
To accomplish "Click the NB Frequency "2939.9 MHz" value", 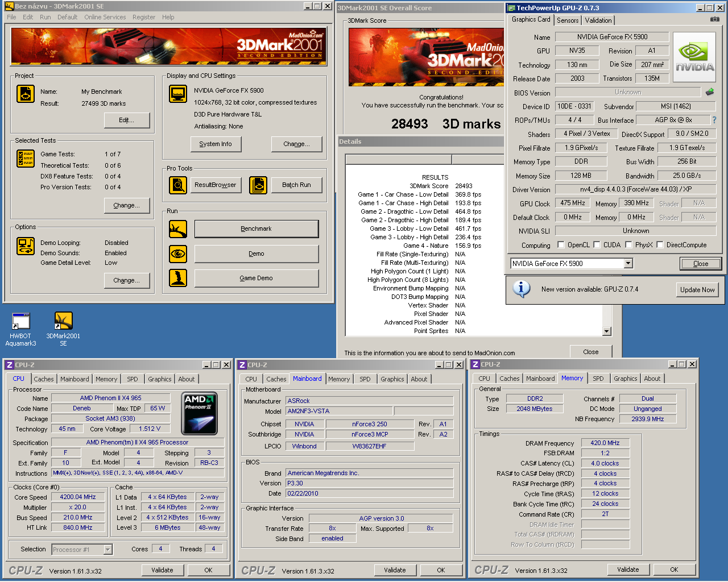I will pos(648,419).
